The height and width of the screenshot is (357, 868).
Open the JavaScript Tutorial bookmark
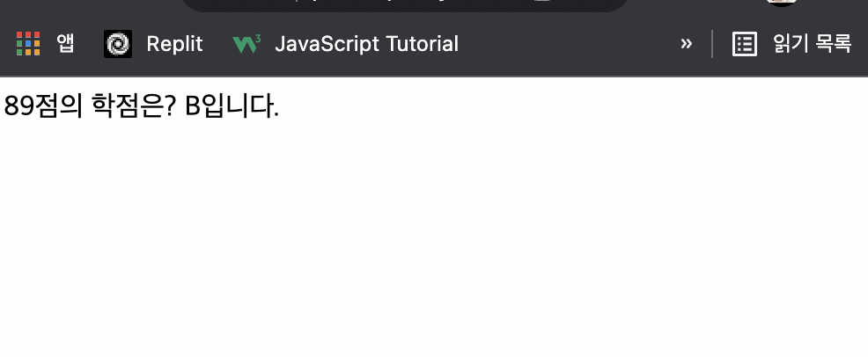click(366, 43)
